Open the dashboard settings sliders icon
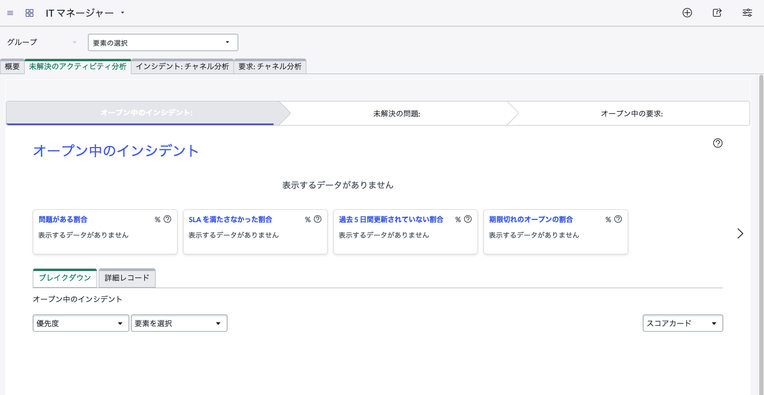This screenshot has height=395, width=764. (x=747, y=13)
